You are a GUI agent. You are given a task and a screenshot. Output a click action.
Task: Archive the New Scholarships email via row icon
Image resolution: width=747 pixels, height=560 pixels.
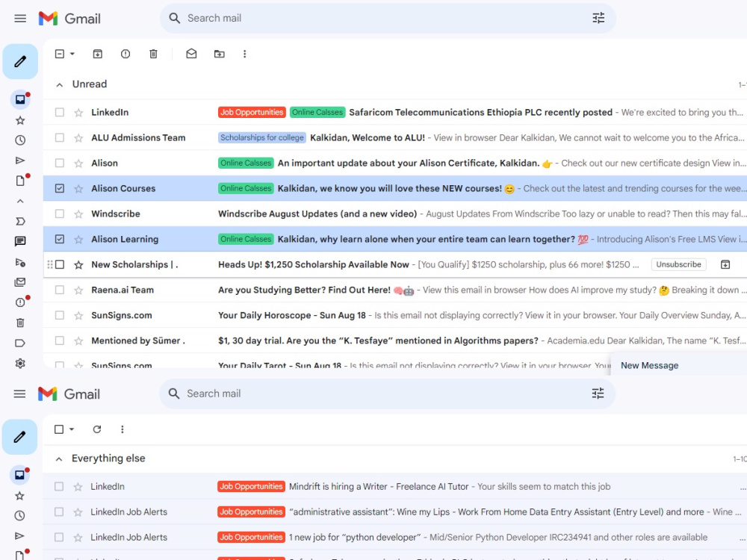pyautogui.click(x=725, y=265)
